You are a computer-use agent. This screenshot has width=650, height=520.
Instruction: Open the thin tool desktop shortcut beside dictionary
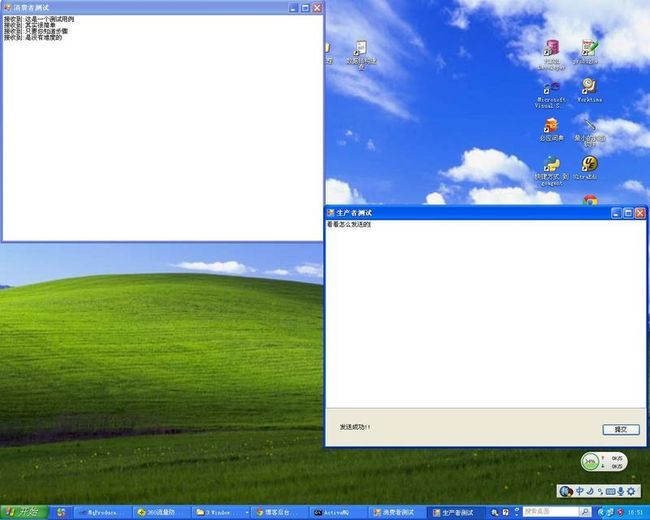(589, 133)
